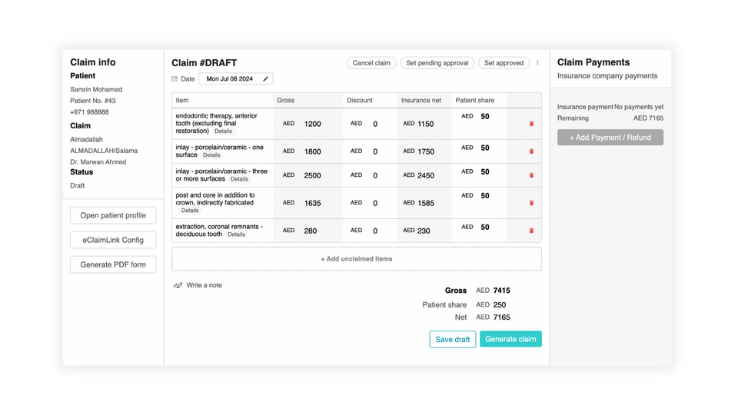Edit patient share for post and core row
Image resolution: width=738 pixels, height=415 pixels.
(485, 196)
